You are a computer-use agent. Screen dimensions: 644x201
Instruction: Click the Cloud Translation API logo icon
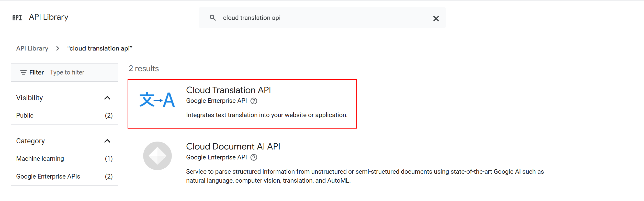coord(157,100)
